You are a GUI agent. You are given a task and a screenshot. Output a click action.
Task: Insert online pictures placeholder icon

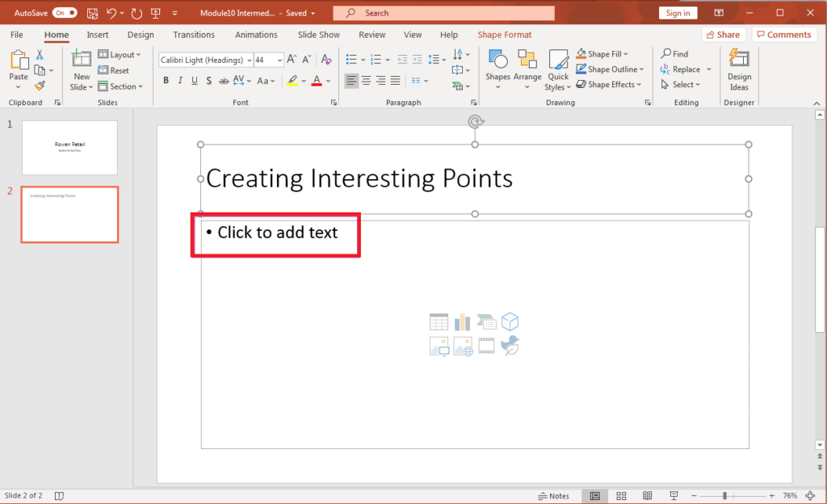tap(463, 346)
